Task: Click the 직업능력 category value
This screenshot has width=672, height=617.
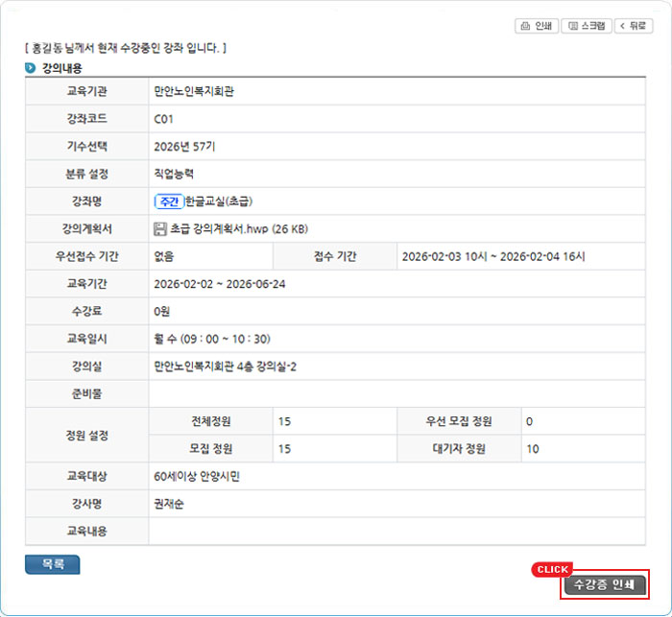Action: coord(174,174)
